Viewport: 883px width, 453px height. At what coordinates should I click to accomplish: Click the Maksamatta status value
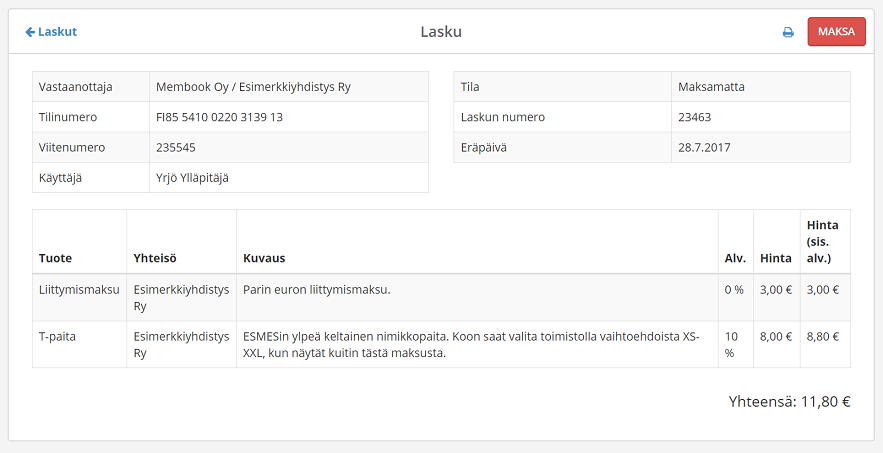pyautogui.click(x=711, y=87)
